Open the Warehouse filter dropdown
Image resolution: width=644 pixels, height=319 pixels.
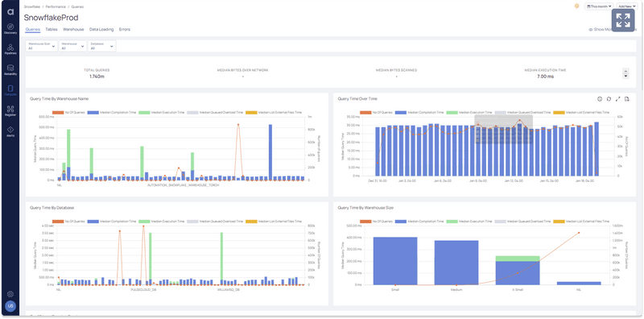tap(72, 46)
